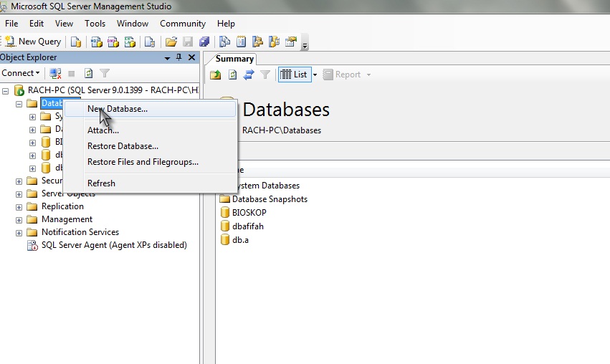Choose Refresh from the context menu

tap(150, 183)
